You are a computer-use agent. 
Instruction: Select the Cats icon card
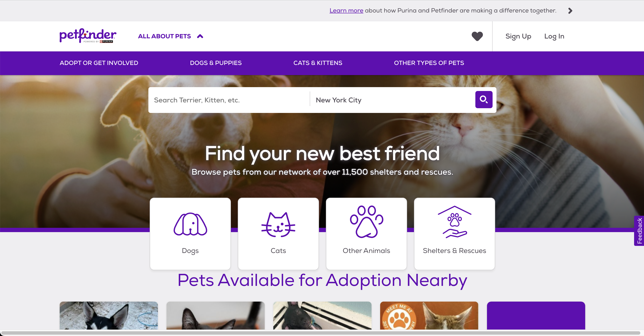[278, 234]
